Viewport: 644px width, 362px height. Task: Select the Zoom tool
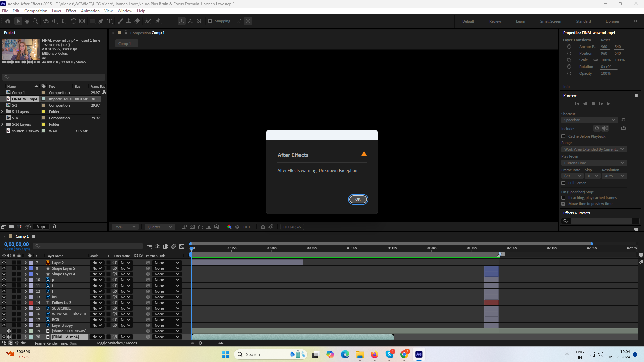tap(35, 21)
